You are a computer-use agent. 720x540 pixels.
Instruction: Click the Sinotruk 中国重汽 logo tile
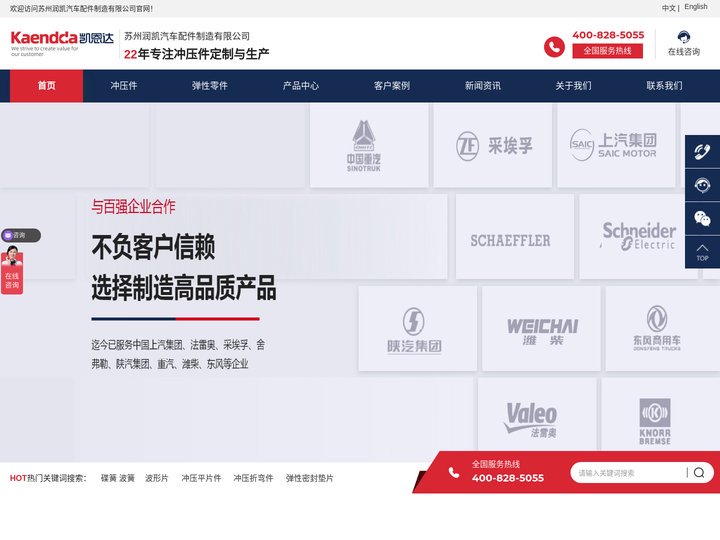[x=369, y=146]
